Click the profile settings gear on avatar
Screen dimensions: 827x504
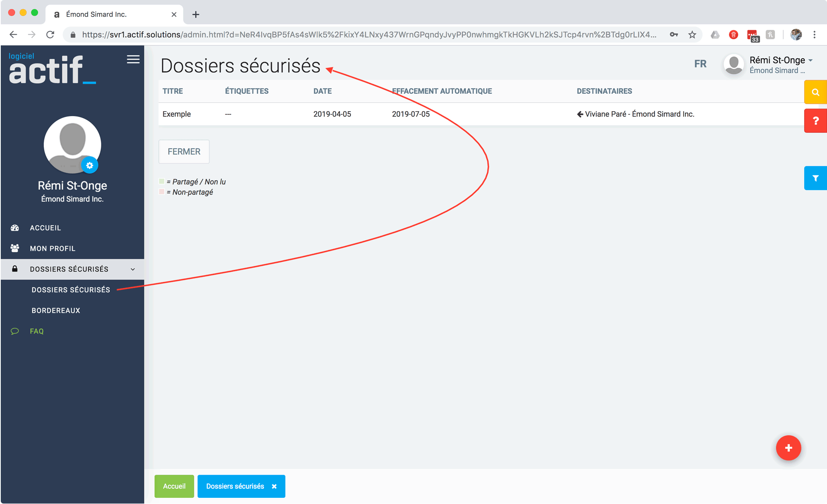pos(90,165)
